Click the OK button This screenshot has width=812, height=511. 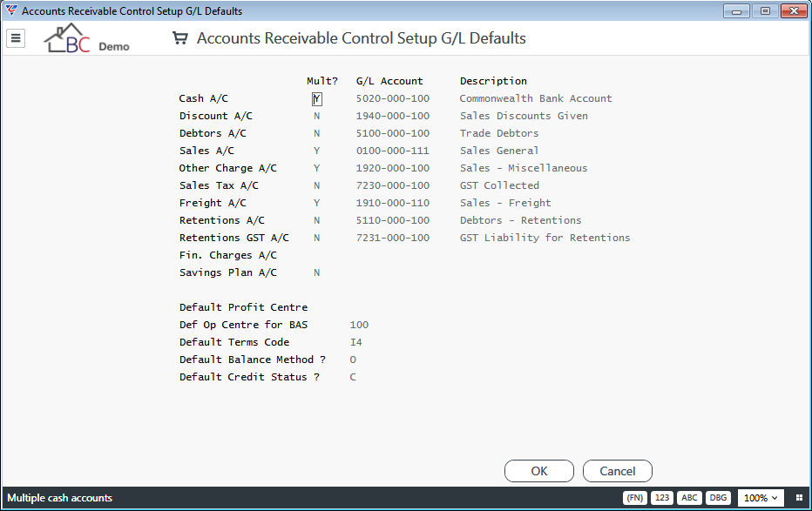[x=539, y=471]
